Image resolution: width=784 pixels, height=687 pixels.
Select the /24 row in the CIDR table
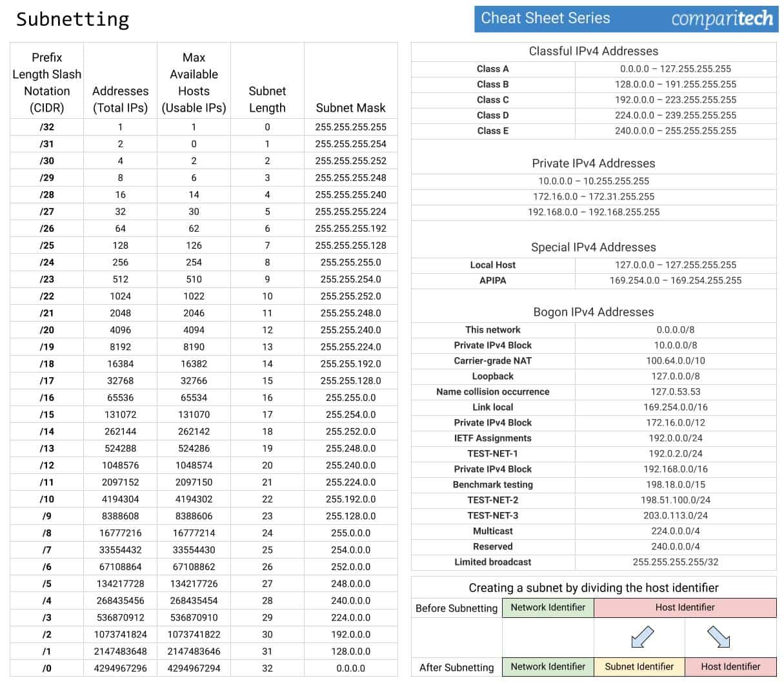46,262
